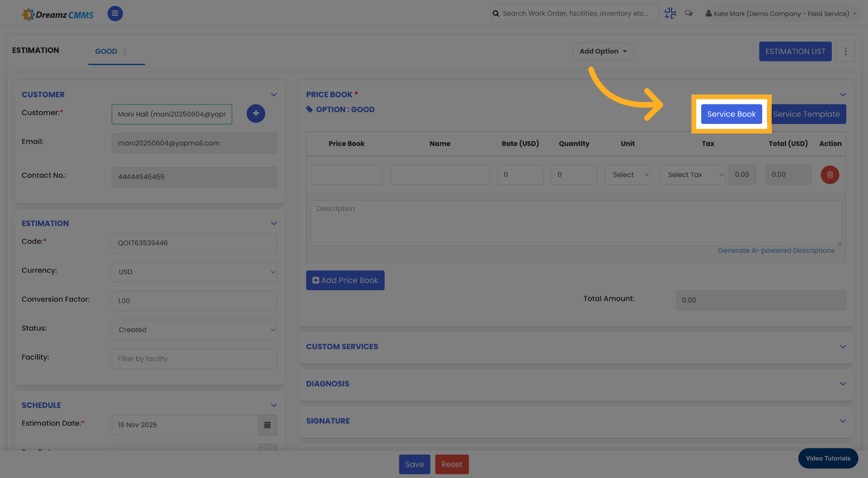Open the Service Book
Image resolution: width=868 pixels, height=478 pixels.
coord(731,114)
